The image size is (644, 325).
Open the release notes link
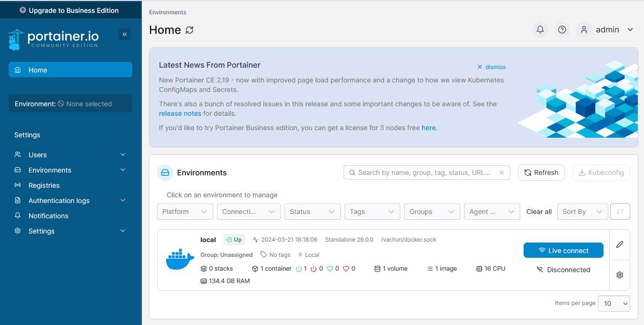pos(180,113)
